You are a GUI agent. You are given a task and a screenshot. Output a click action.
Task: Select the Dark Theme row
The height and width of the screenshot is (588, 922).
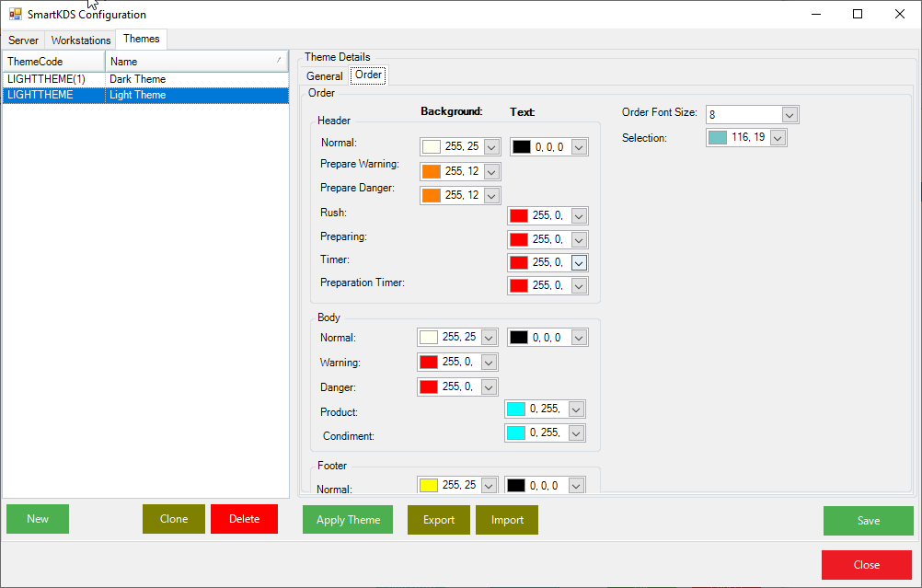click(x=138, y=79)
